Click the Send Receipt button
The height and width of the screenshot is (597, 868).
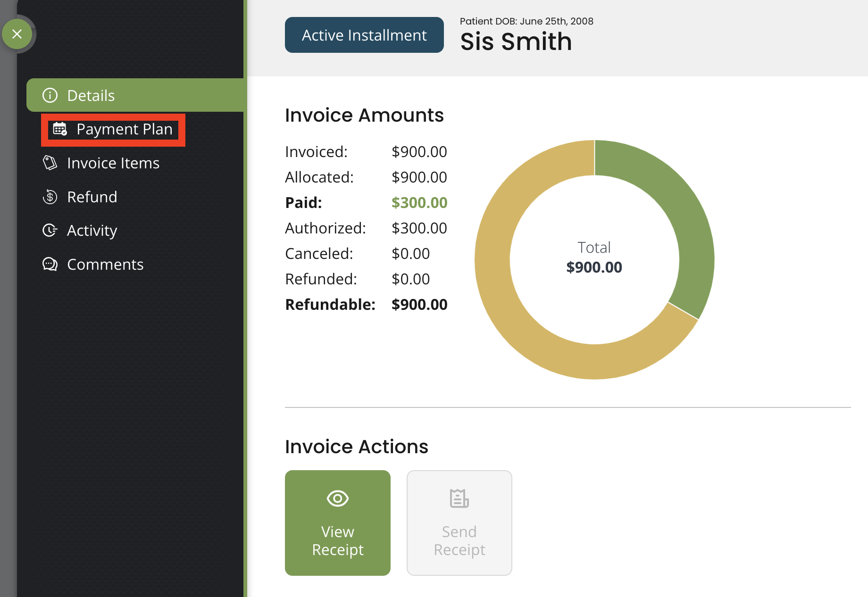click(459, 523)
